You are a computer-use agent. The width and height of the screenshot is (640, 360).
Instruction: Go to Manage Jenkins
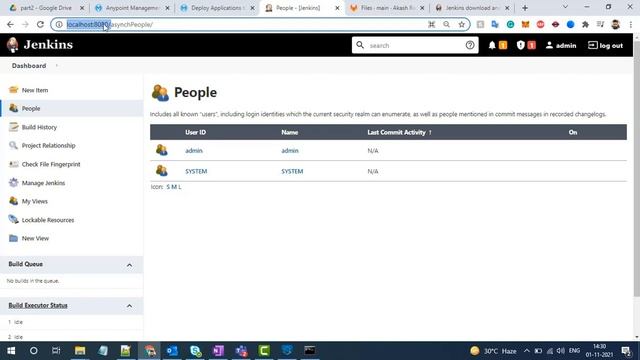coord(43,183)
